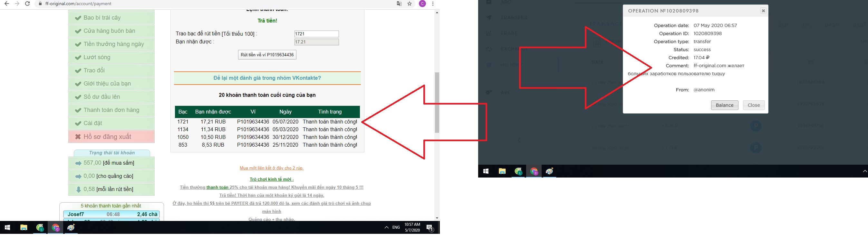The height and width of the screenshot is (247, 868).
Task: Click the received amount field 17.21
Action: (x=316, y=42)
